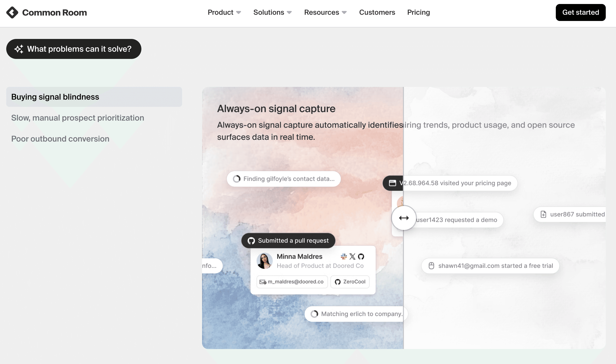Click the GitHub icon on the pull request badge
Screen dimensions: 616x364
(251, 241)
